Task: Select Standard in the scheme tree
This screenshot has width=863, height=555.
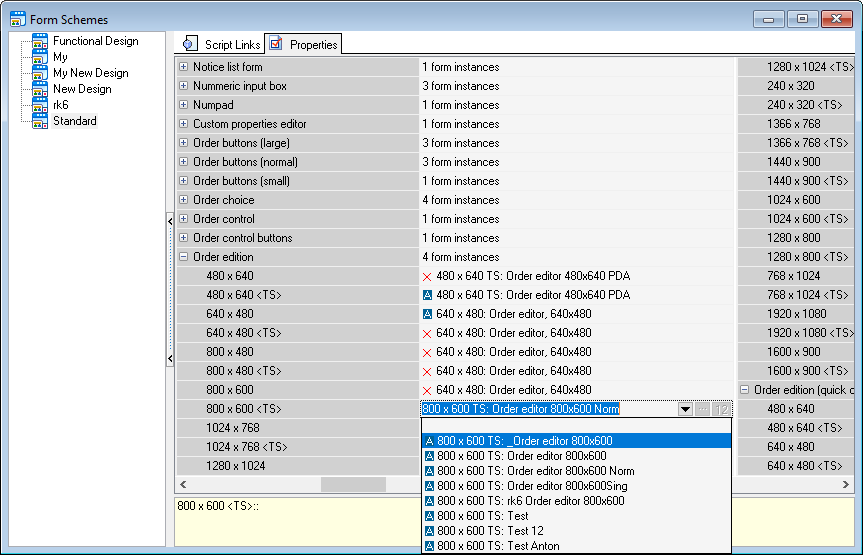Action: [x=75, y=121]
